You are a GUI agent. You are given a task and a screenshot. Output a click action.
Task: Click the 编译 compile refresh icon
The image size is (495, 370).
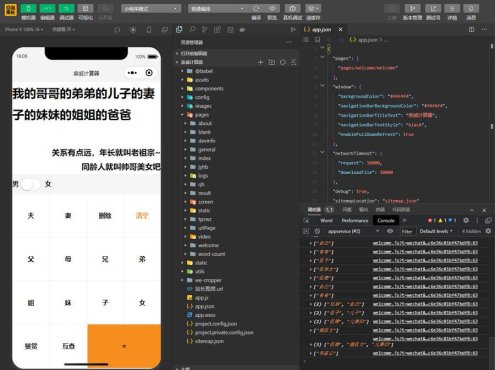tap(256, 8)
